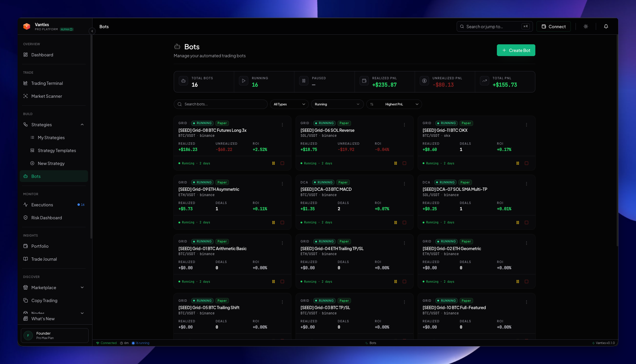Click the 16 running status bar indicator
Image resolution: width=636 pixels, height=364 pixels.
(x=140, y=343)
